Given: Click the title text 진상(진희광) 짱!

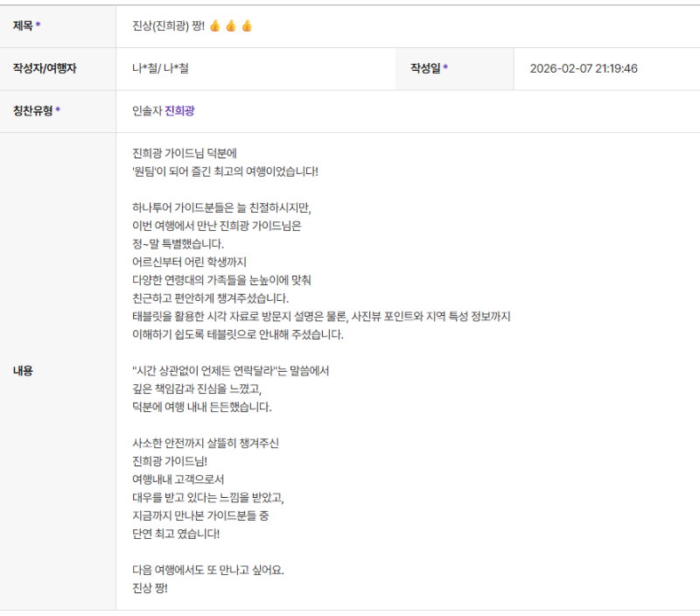Looking at the screenshot, I should pyautogui.click(x=168, y=26).
